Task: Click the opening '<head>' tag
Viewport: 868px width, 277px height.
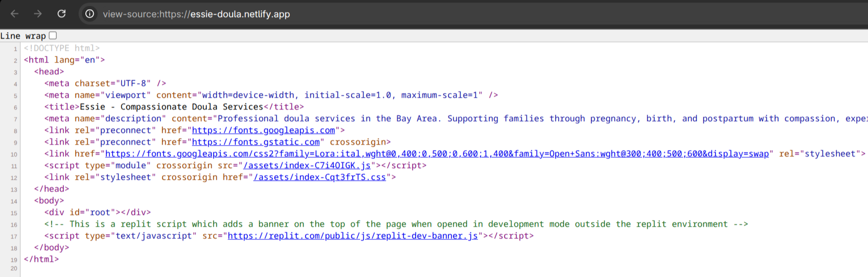Action: pos(49,72)
